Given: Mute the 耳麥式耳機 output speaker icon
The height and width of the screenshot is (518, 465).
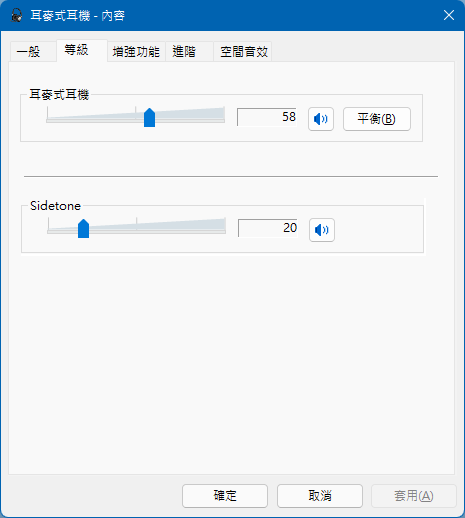Looking at the screenshot, I should (x=321, y=119).
